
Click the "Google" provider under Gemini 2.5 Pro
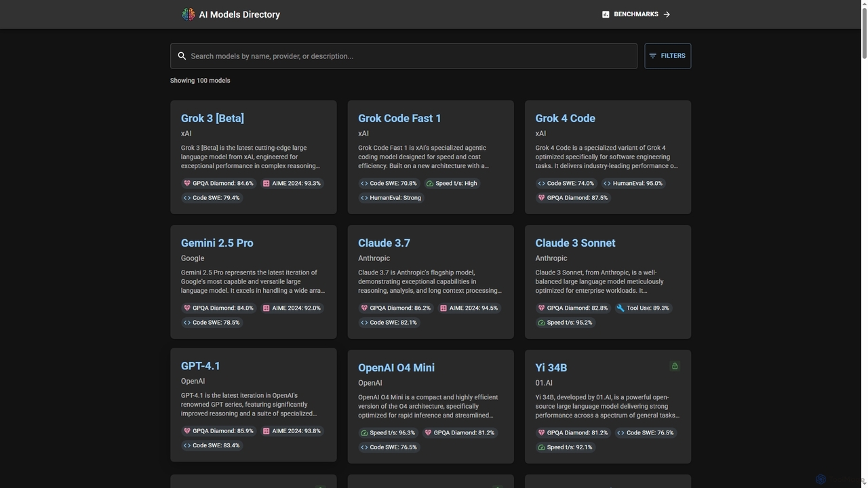pos(193,258)
